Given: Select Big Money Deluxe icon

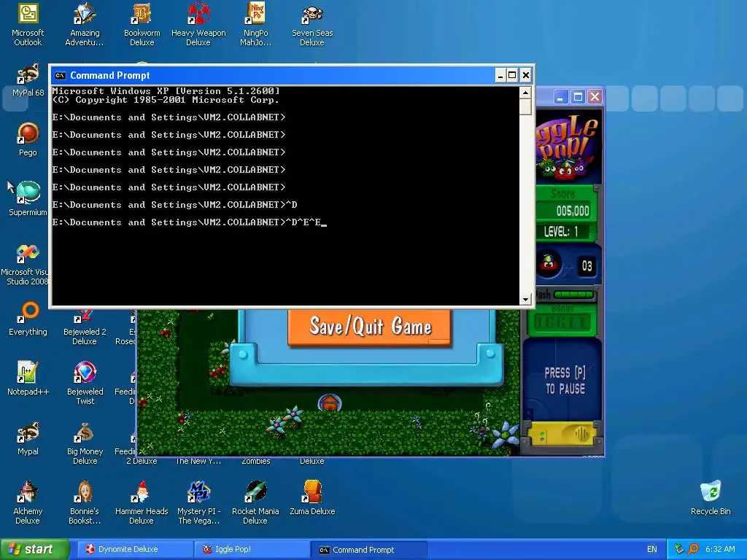Looking at the screenshot, I should click(85, 443).
